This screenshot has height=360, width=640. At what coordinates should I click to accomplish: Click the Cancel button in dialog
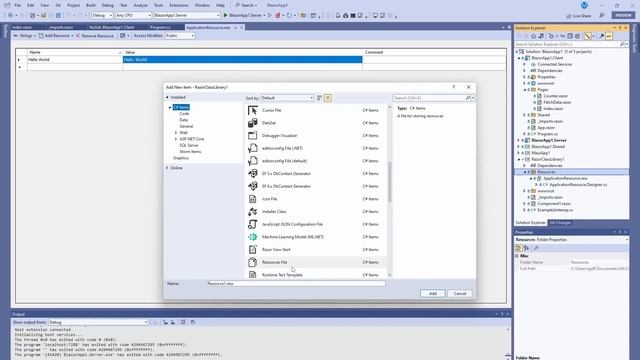pyautogui.click(x=460, y=293)
